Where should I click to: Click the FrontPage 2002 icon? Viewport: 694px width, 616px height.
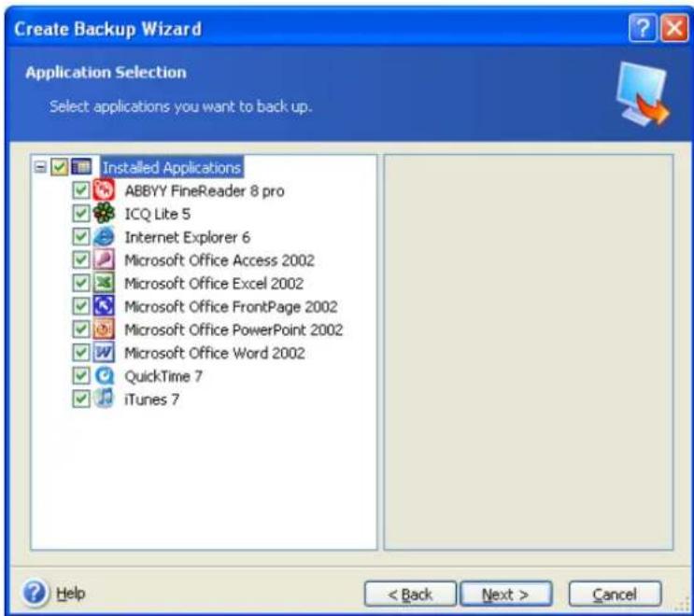click(x=104, y=306)
